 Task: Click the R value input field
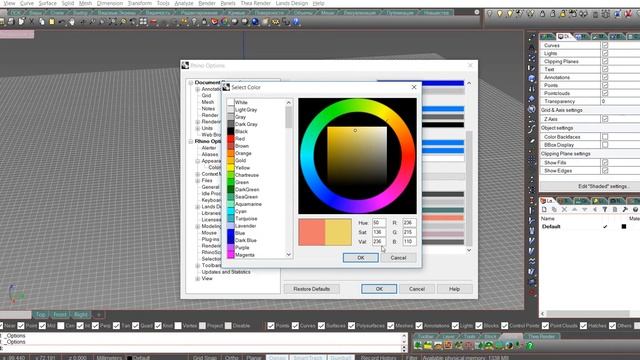pos(409,223)
